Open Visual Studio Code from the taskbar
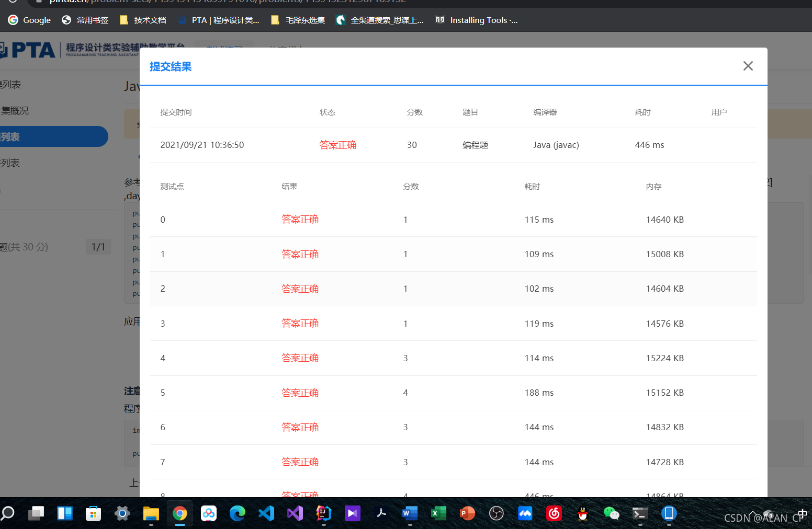The height and width of the screenshot is (529, 812). coord(266,513)
